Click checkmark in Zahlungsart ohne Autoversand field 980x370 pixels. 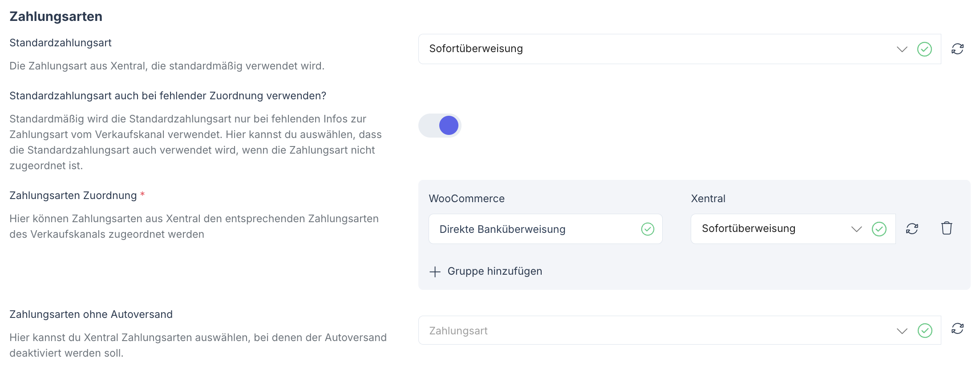pos(924,330)
